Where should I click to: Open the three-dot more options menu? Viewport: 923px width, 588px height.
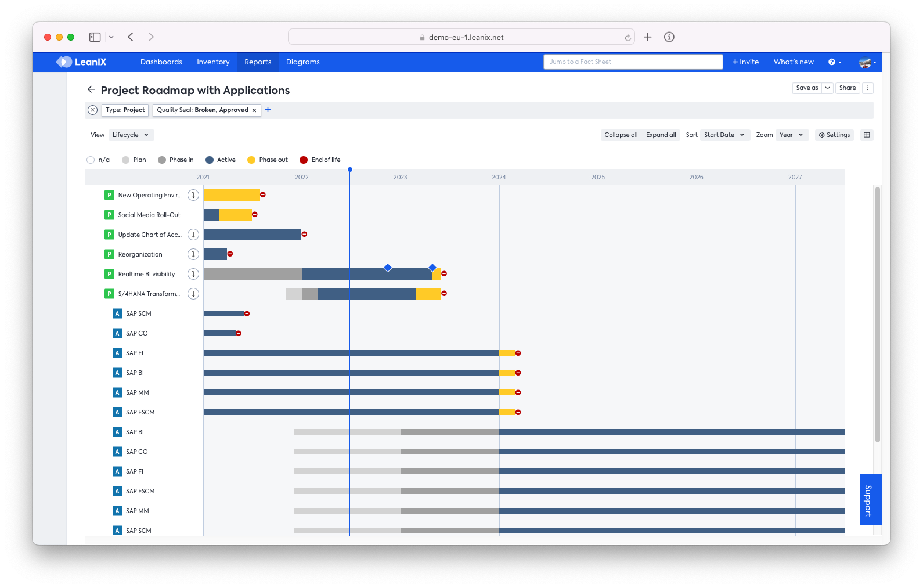point(868,88)
